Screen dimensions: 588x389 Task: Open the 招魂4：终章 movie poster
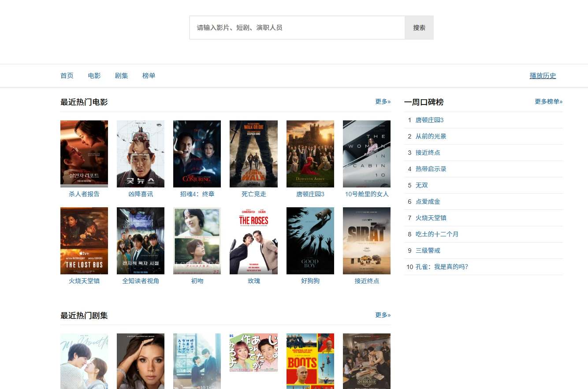pos(197,154)
